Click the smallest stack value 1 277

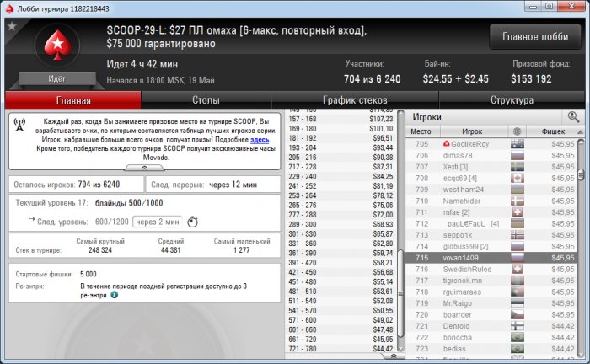242,250
